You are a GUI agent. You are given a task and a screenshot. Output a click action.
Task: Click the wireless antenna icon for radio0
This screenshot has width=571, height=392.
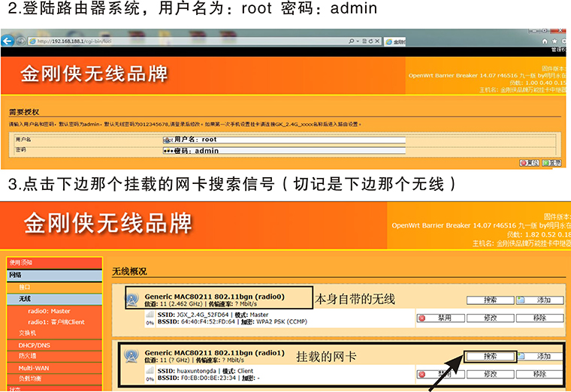click(131, 300)
